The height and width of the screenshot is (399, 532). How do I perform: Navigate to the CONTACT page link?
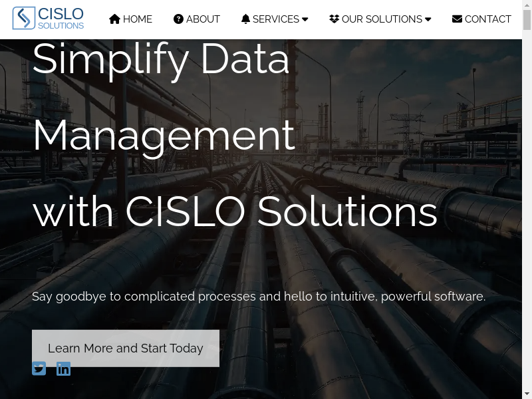488,19
